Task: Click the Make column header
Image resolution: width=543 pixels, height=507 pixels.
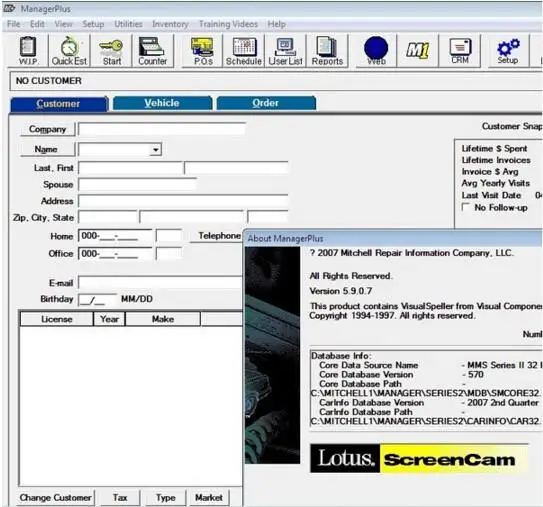Action: pyautogui.click(x=163, y=319)
